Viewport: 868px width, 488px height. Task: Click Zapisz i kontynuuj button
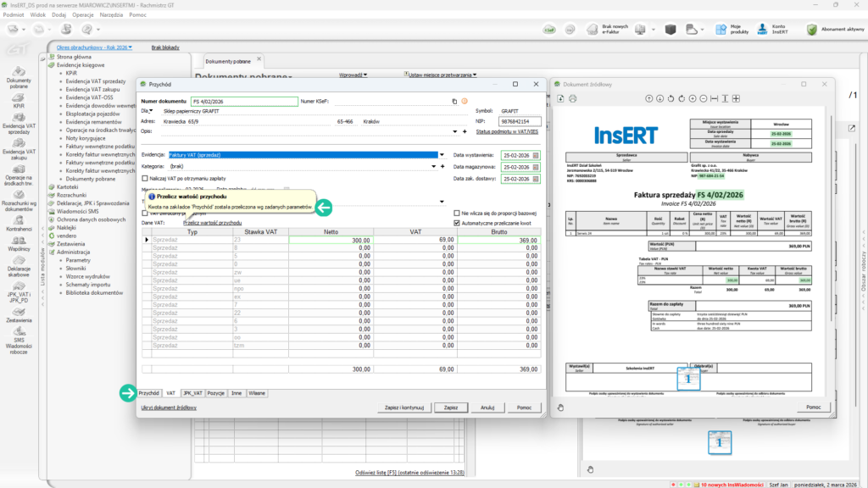[404, 408]
